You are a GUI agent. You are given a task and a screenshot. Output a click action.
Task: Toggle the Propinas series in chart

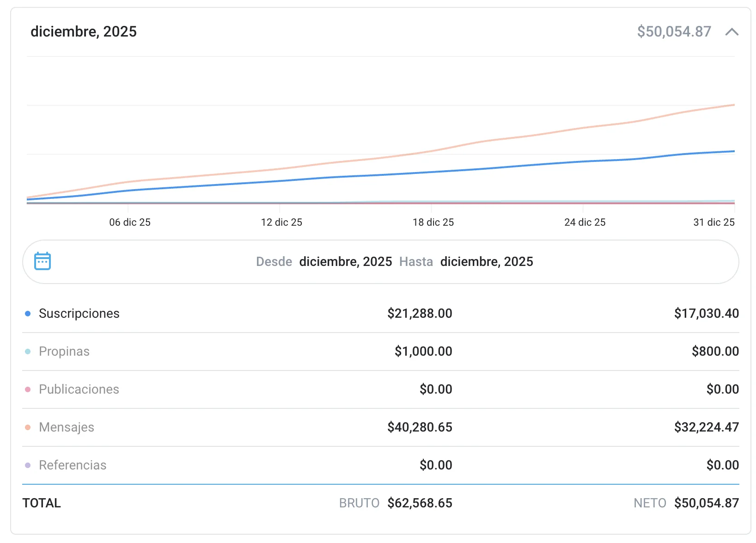click(x=64, y=352)
